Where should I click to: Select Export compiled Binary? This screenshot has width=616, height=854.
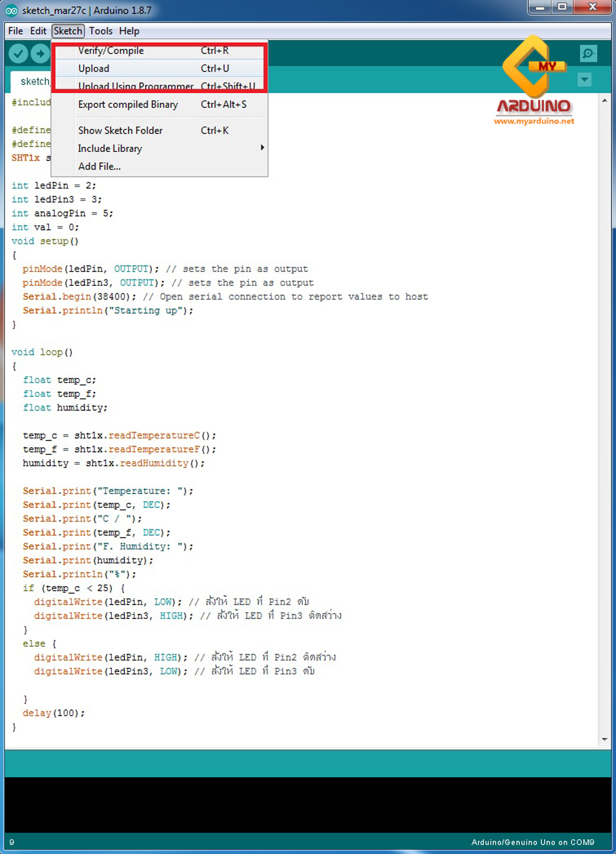click(128, 104)
